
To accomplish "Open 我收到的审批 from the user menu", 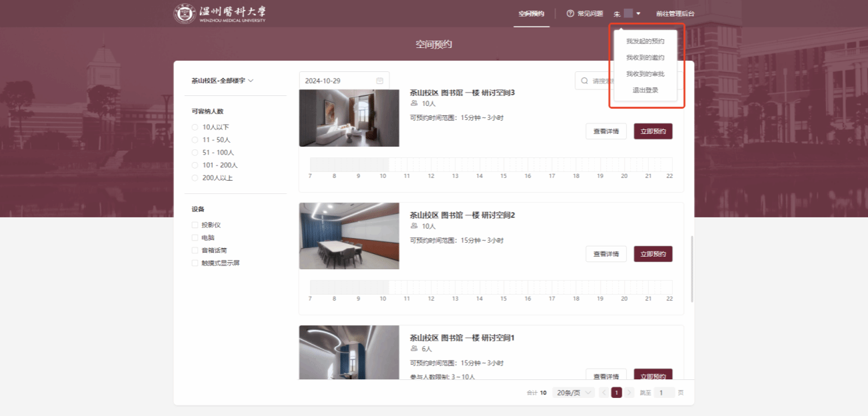I will coord(645,73).
